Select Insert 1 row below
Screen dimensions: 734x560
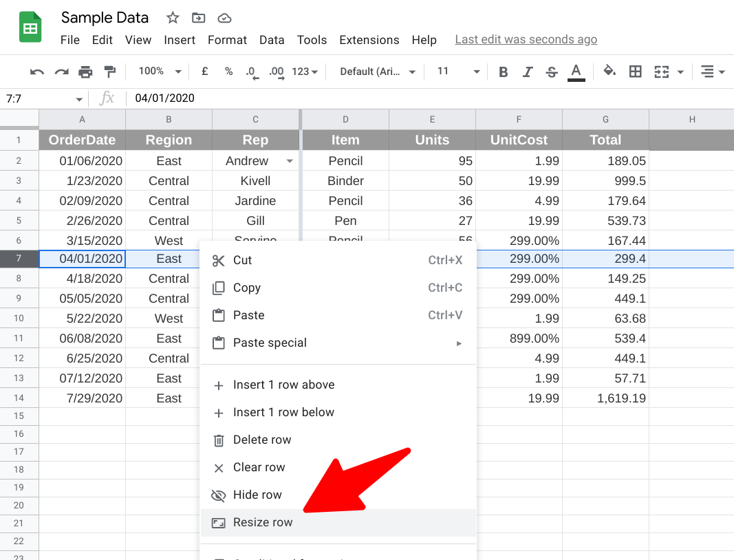point(338,413)
